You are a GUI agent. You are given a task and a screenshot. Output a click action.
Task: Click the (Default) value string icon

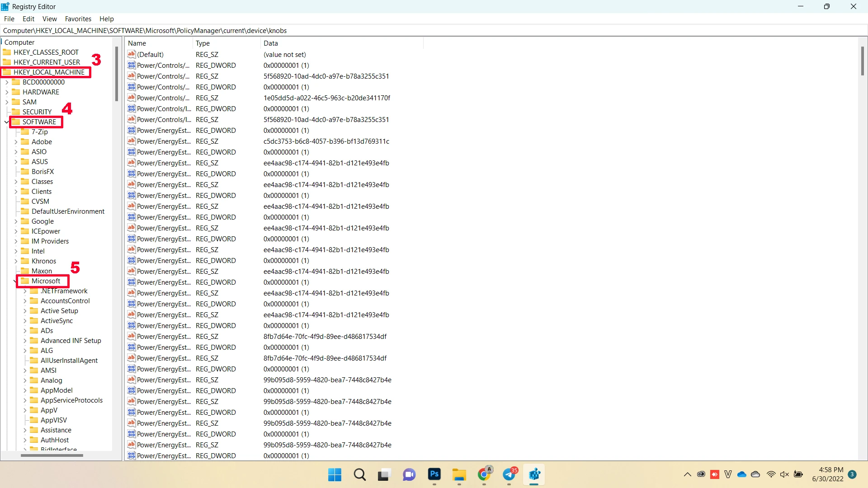132,54
